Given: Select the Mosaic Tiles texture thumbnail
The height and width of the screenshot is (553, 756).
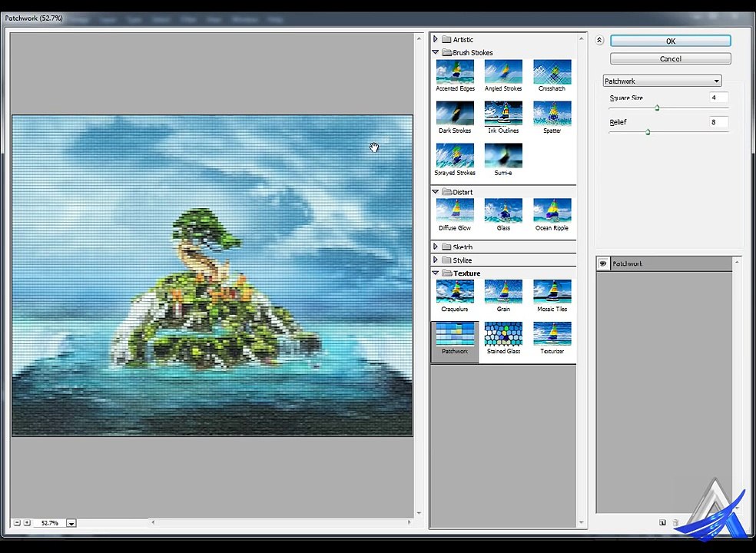Looking at the screenshot, I should [552, 292].
